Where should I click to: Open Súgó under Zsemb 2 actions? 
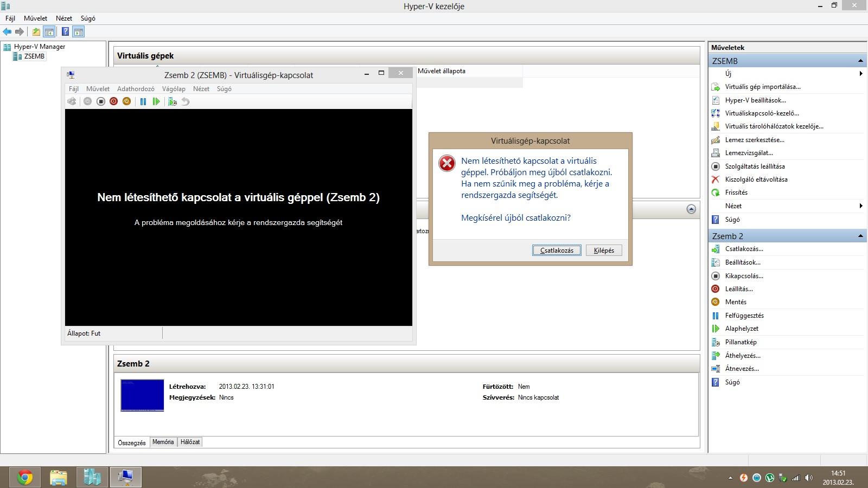click(732, 382)
